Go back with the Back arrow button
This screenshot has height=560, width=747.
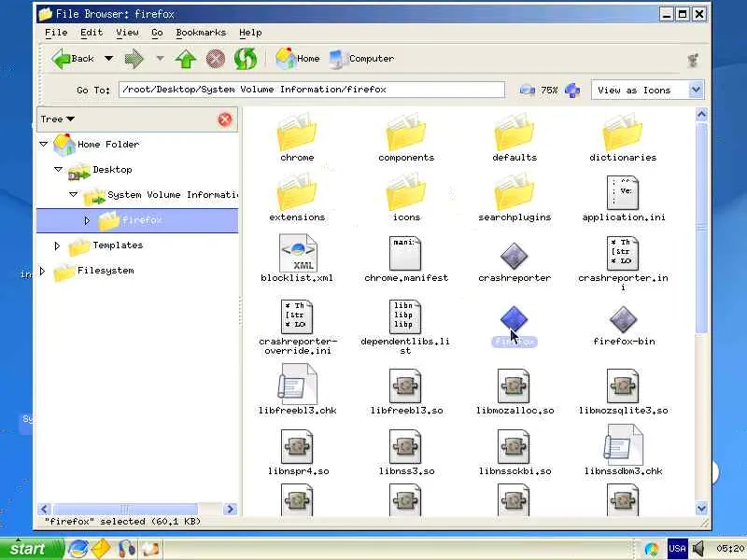(x=73, y=59)
